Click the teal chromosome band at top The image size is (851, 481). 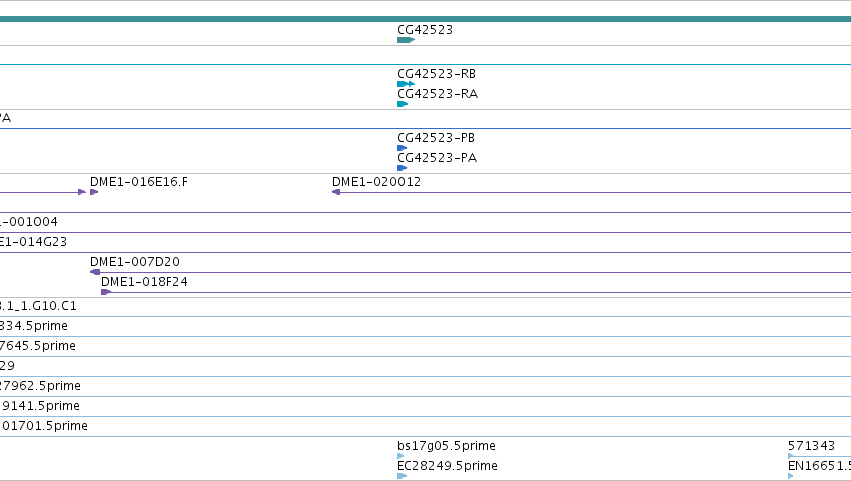coord(426,19)
